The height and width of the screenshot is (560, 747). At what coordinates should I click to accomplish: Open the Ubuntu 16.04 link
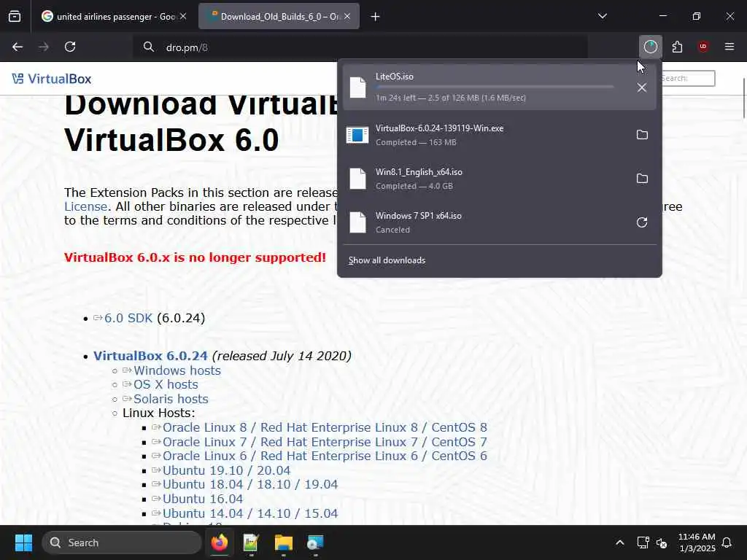203,499
